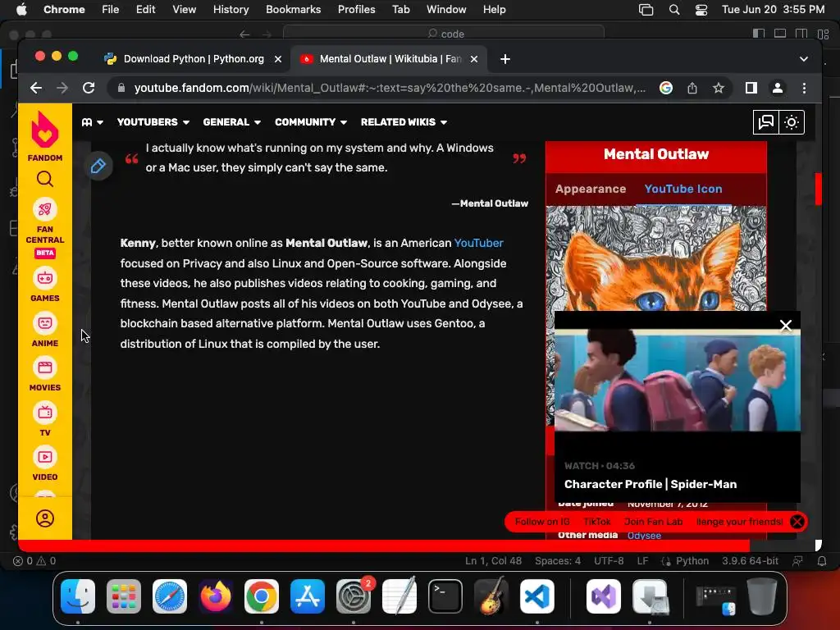Image resolution: width=840 pixels, height=630 pixels.
Task: Click the Chrome back arrow
Action: coord(36,88)
